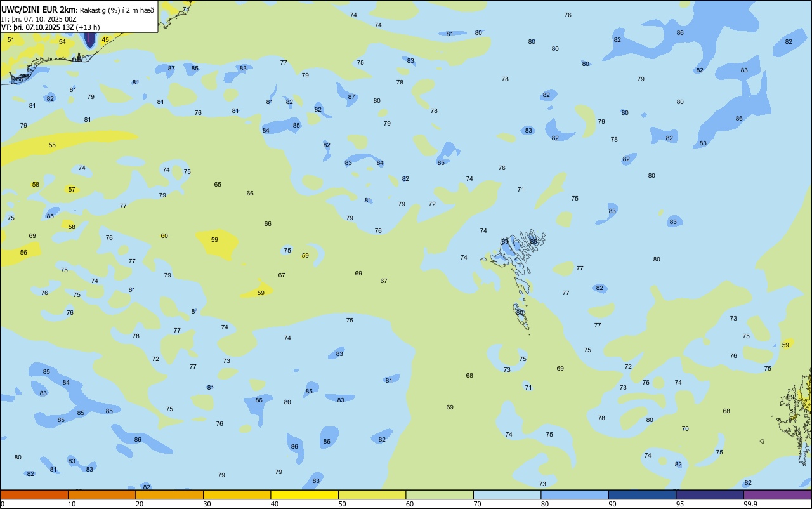Pick the 60–70% pale green legend swatch
812x509 pixels.
(440, 494)
